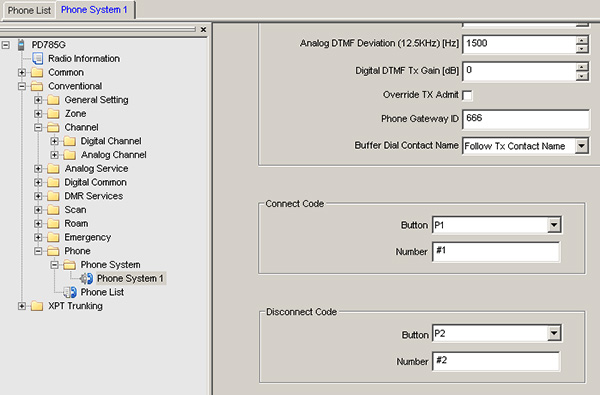Click the Phone System folder icon
Viewport: 600px width, 395px height.
[x=69, y=265]
